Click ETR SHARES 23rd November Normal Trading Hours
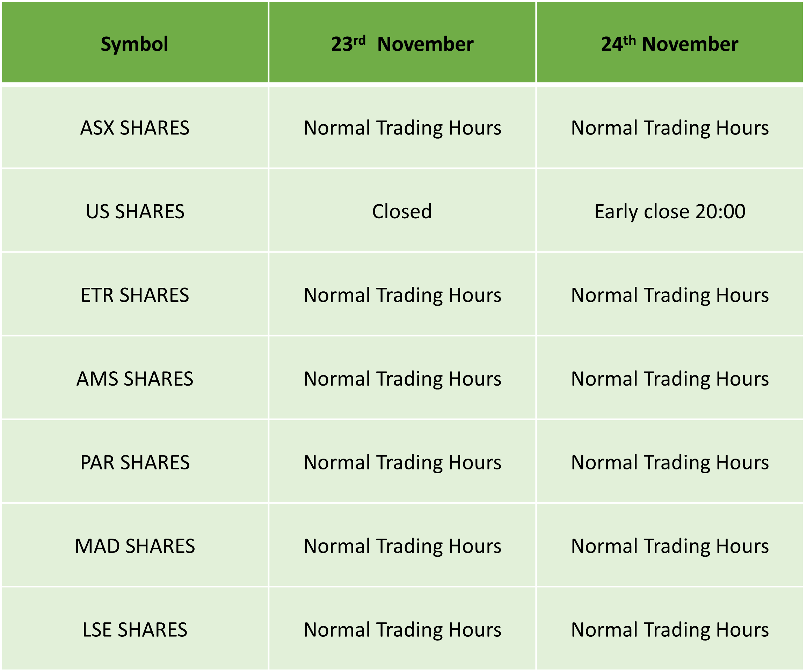The height and width of the screenshot is (672, 807). point(402,295)
